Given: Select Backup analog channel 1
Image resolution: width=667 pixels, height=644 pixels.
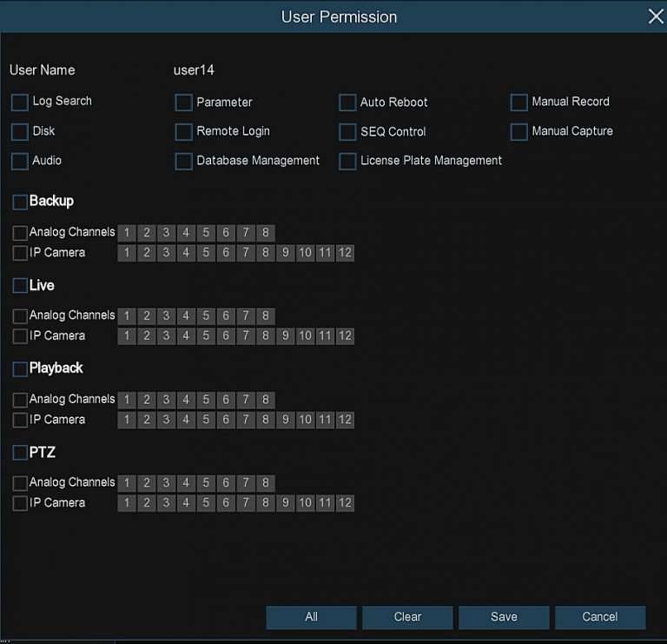Looking at the screenshot, I should point(127,232).
